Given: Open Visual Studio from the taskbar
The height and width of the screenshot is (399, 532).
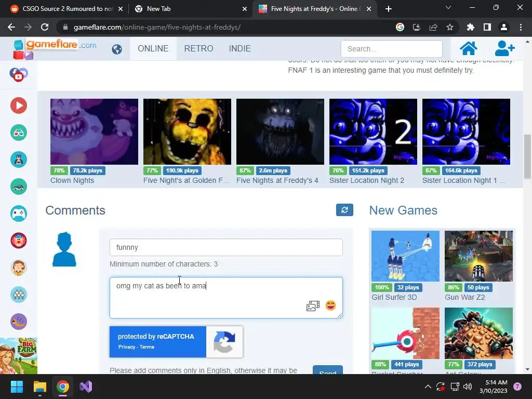Looking at the screenshot, I should [x=86, y=387].
